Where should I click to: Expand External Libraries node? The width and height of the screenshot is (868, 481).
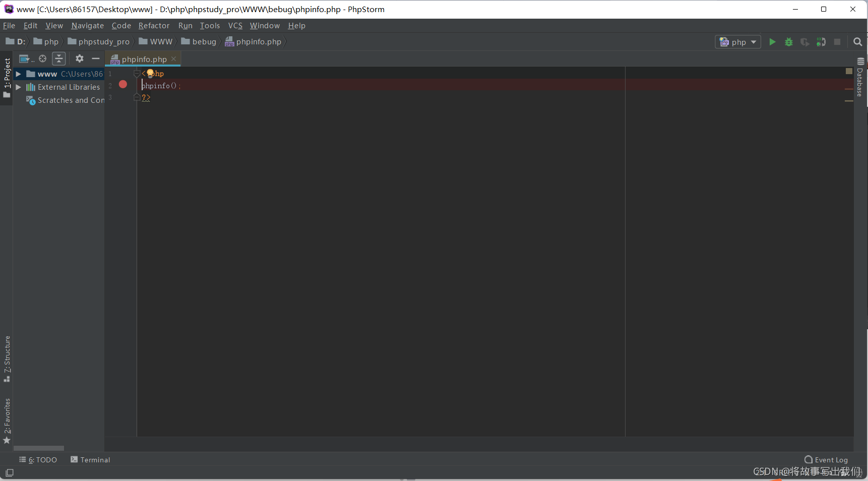(x=18, y=87)
